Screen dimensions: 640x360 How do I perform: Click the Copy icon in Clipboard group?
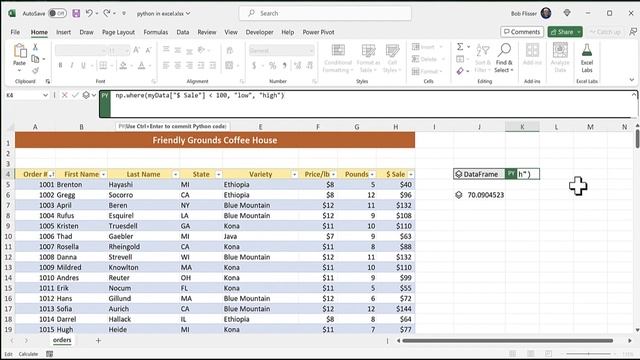(36, 59)
